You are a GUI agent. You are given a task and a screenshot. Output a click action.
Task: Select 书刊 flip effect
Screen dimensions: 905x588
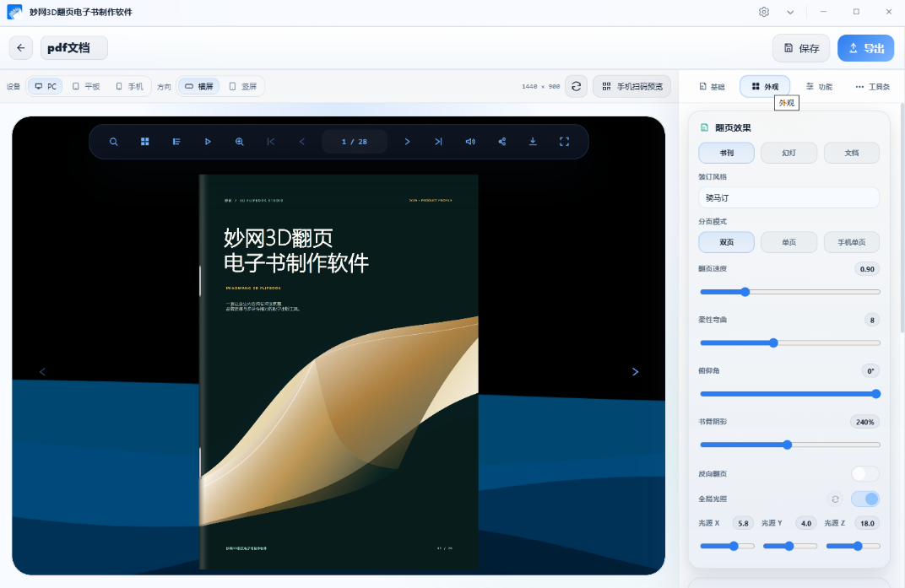coord(726,153)
